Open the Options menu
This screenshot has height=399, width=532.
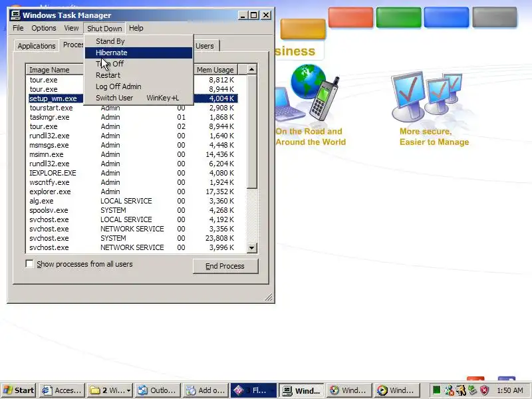click(44, 28)
